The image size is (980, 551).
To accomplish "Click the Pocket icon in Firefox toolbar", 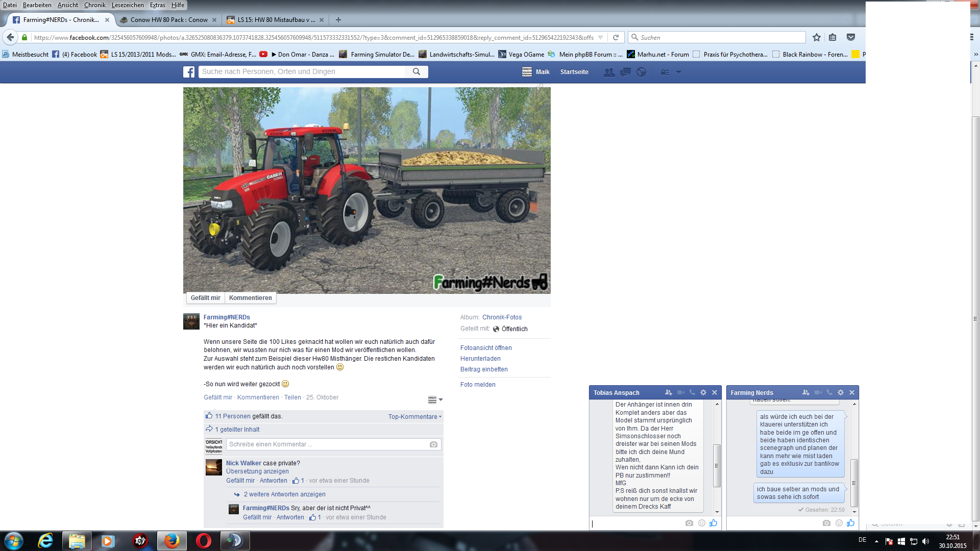I will click(851, 37).
